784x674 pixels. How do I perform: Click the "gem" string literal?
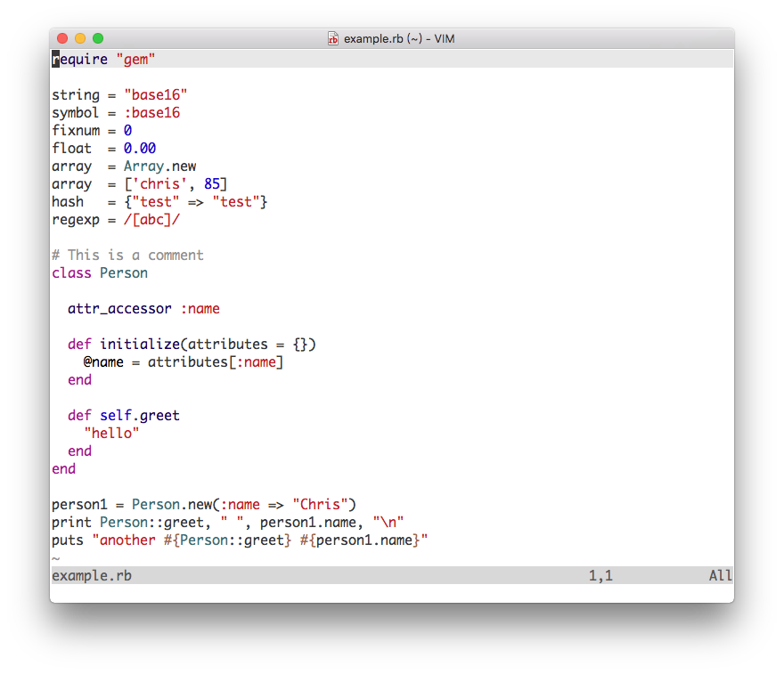coord(135,60)
